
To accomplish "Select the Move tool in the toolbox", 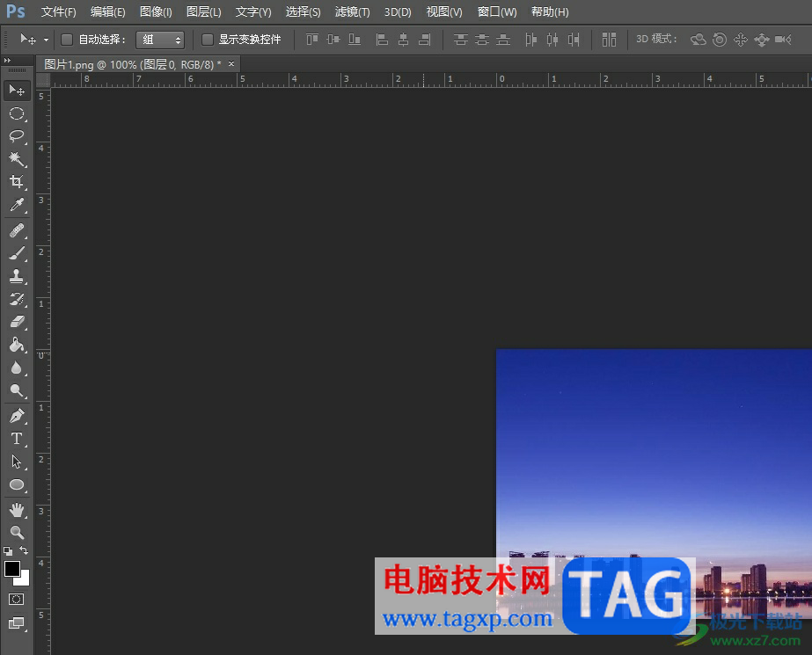I will [x=17, y=91].
